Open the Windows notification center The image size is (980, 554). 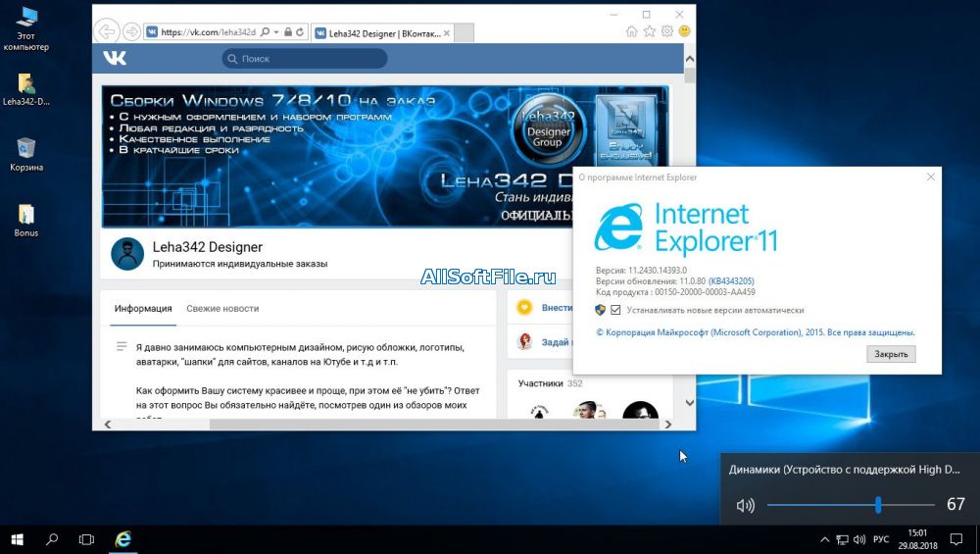[x=956, y=539]
